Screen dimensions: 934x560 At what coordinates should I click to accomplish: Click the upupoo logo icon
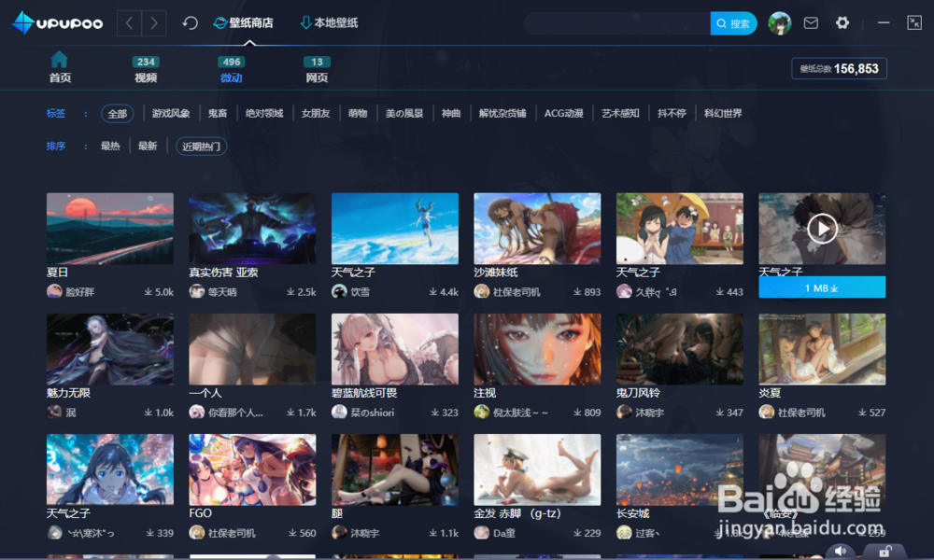click(24, 23)
